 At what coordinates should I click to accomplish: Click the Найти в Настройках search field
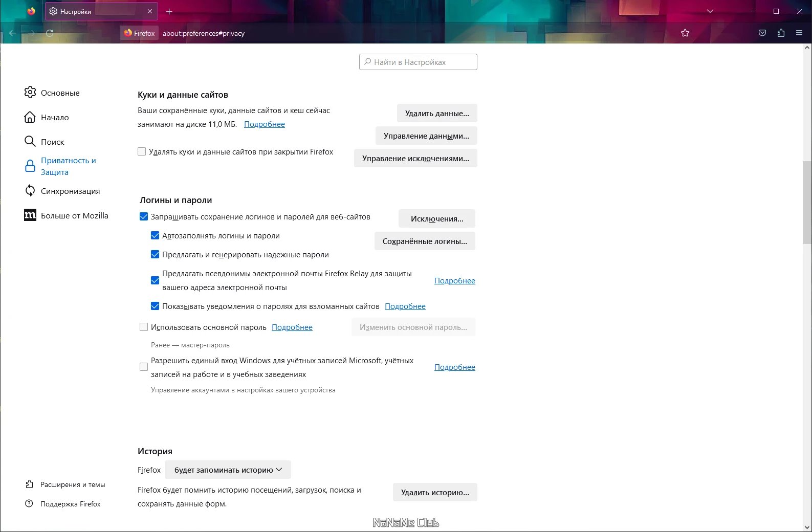(x=418, y=62)
